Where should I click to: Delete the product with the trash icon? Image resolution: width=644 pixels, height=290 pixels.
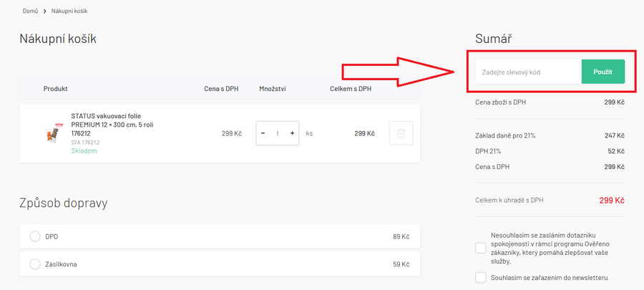pos(401,133)
